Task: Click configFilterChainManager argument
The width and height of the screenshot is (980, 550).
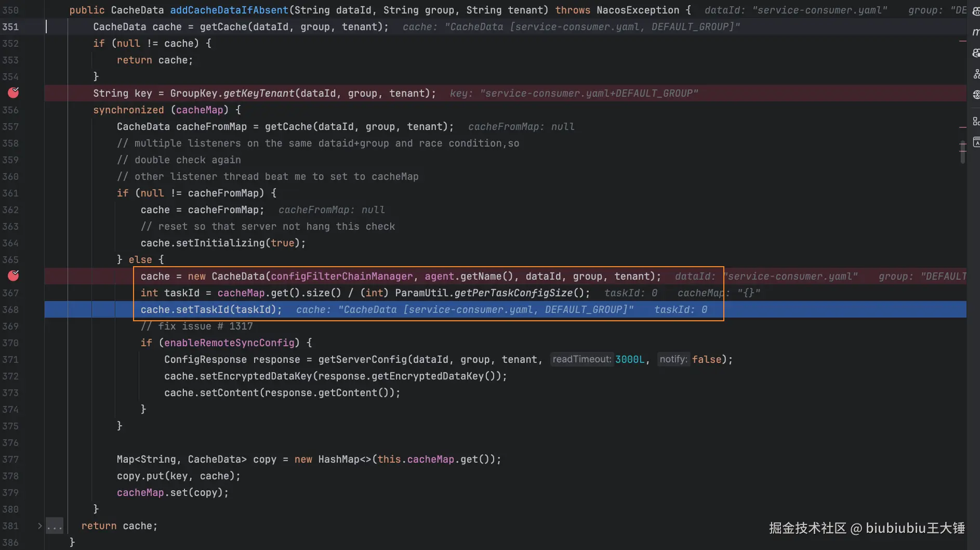Action: (341, 276)
